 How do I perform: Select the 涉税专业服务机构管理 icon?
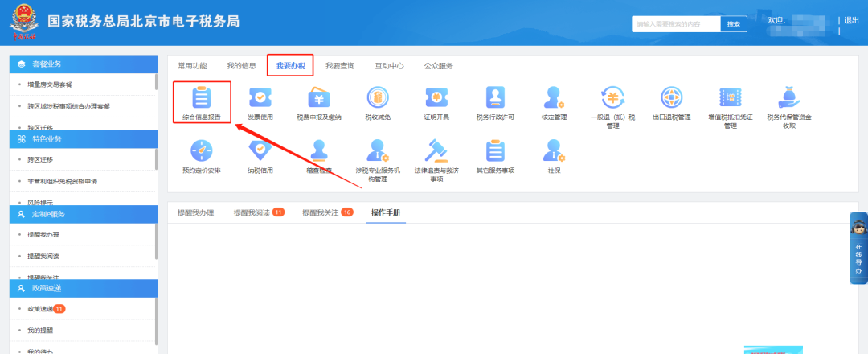[378, 150]
